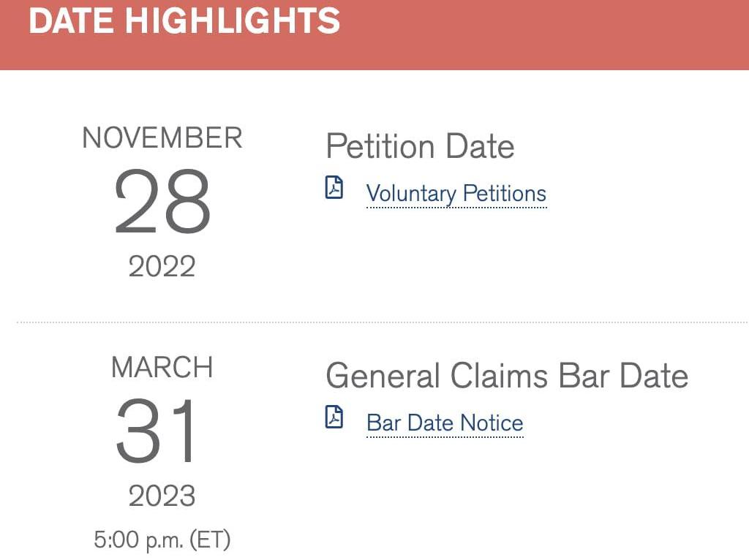Click the year 2022
749x560 pixels.
tap(162, 267)
